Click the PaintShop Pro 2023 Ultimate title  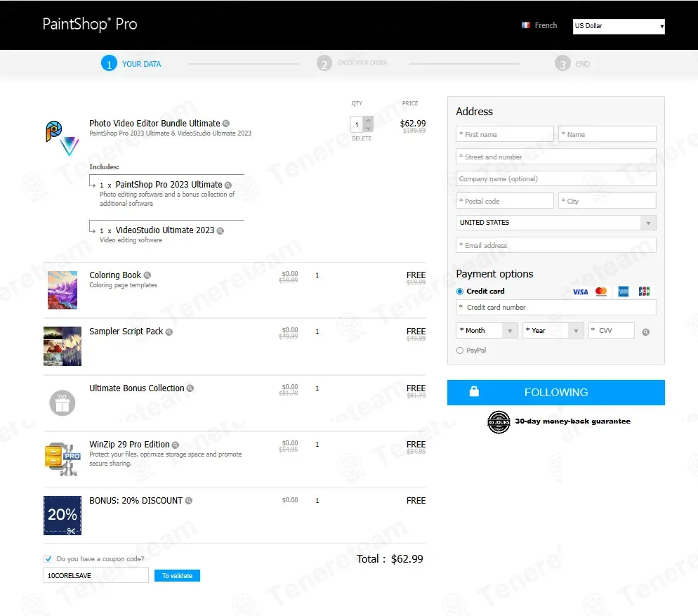(169, 185)
